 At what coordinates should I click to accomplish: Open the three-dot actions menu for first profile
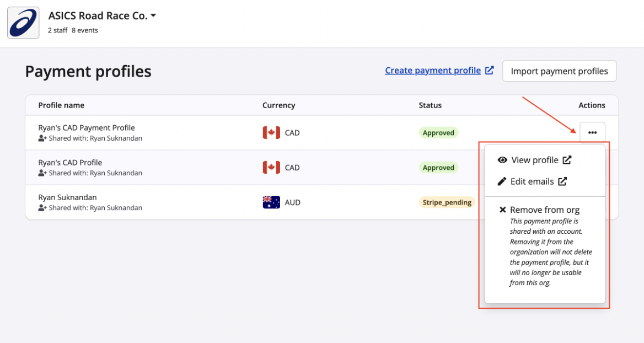pos(592,132)
